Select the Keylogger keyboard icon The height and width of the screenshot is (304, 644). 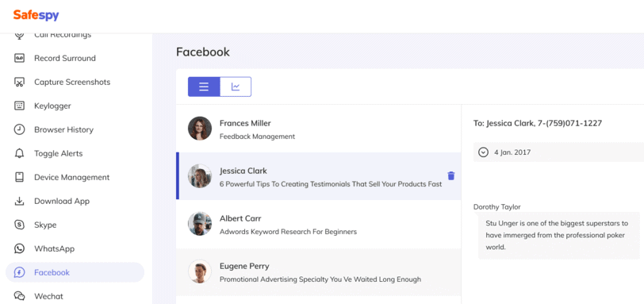coord(19,106)
